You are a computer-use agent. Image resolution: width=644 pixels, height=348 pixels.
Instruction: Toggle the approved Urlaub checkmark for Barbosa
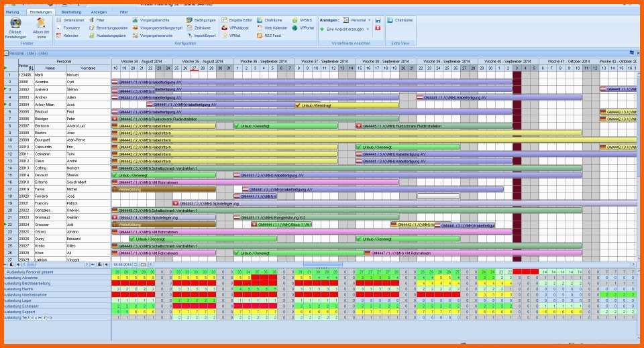[x=237, y=125]
